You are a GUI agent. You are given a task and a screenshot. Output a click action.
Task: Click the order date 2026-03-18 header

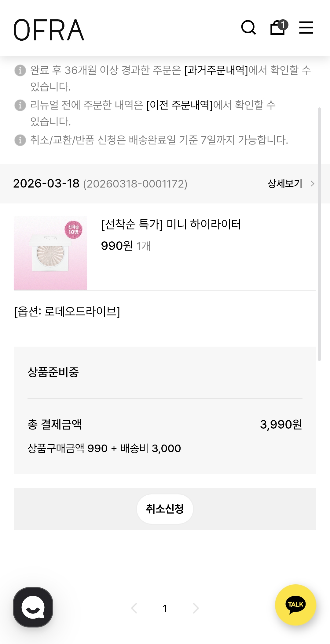pyautogui.click(x=46, y=184)
